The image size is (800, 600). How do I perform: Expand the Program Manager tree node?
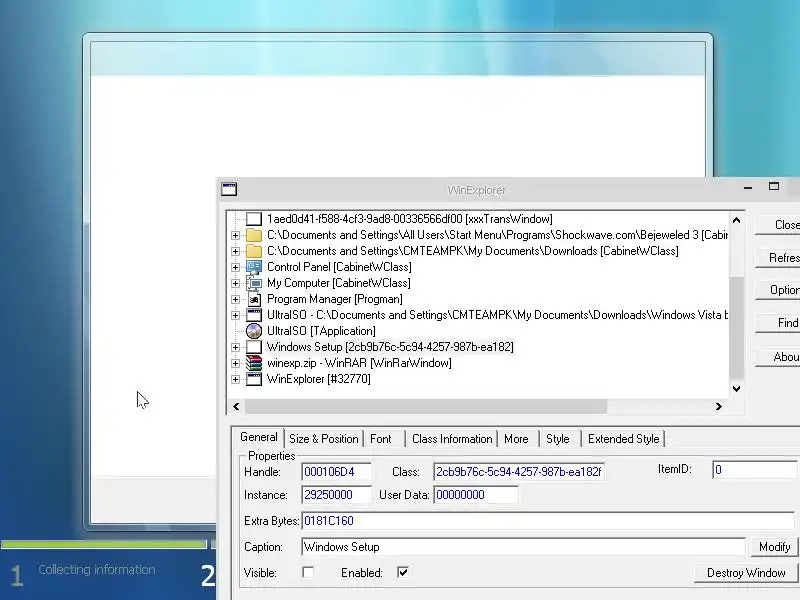[235, 299]
